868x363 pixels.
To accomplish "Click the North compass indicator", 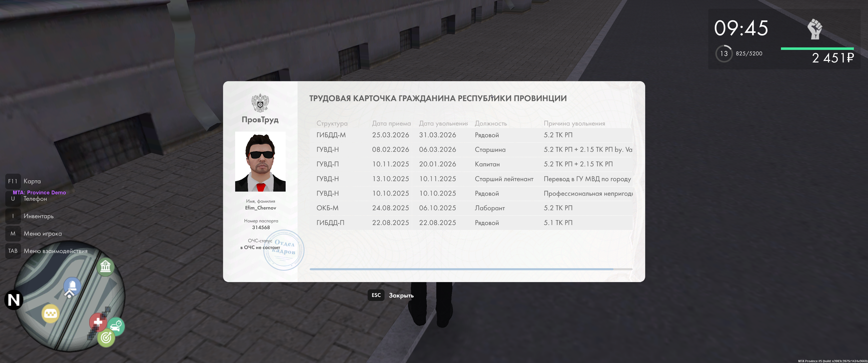I will click(14, 300).
